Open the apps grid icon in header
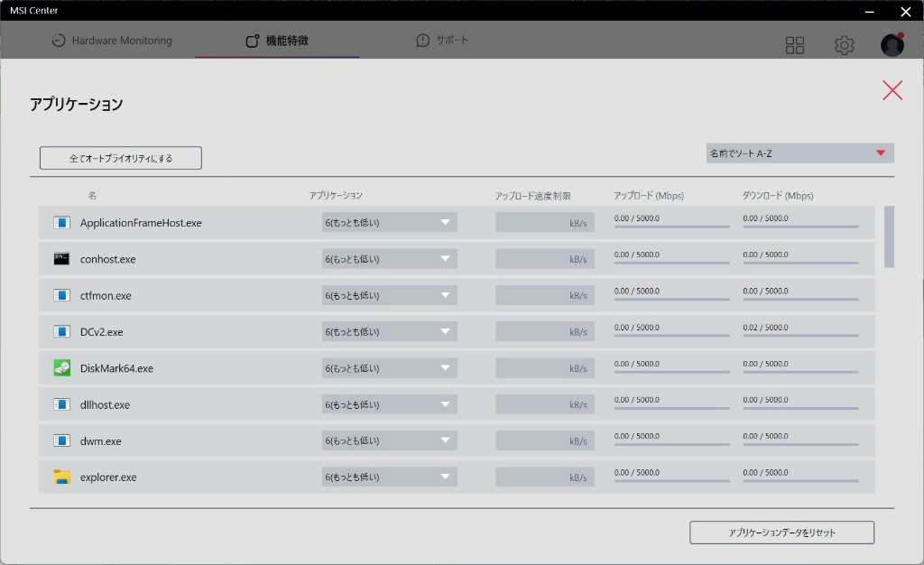The height and width of the screenshot is (565, 924). [x=794, y=45]
